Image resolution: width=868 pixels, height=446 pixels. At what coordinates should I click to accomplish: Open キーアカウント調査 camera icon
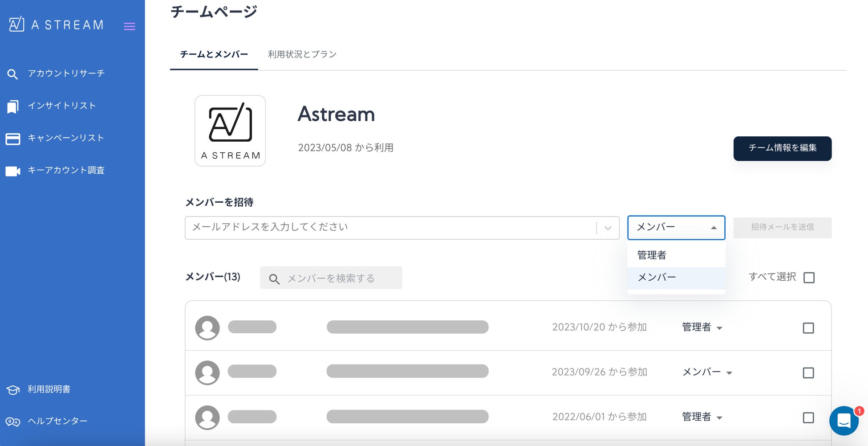point(13,171)
